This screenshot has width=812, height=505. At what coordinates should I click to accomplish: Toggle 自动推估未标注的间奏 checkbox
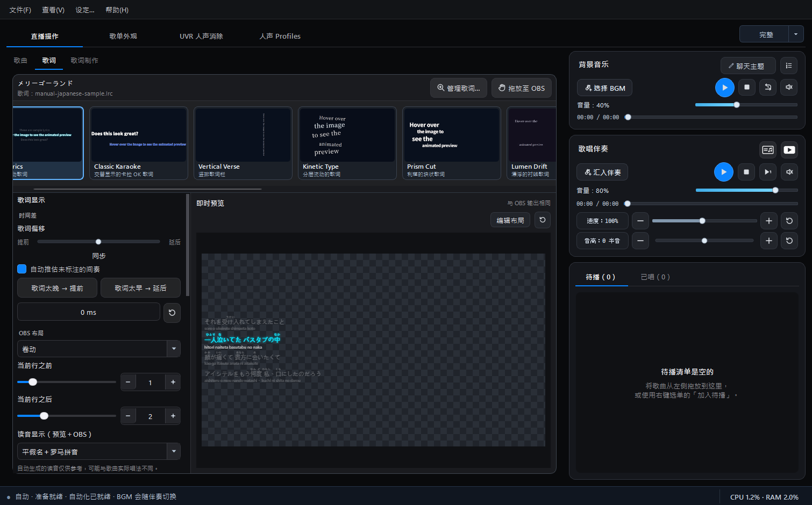(22, 269)
